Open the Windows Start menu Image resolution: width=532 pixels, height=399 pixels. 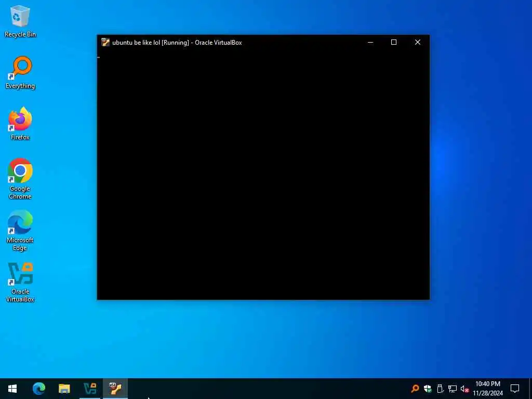(12, 389)
